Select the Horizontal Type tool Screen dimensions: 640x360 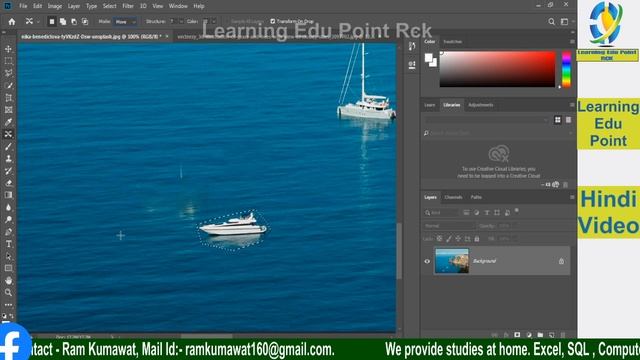click(x=8, y=244)
